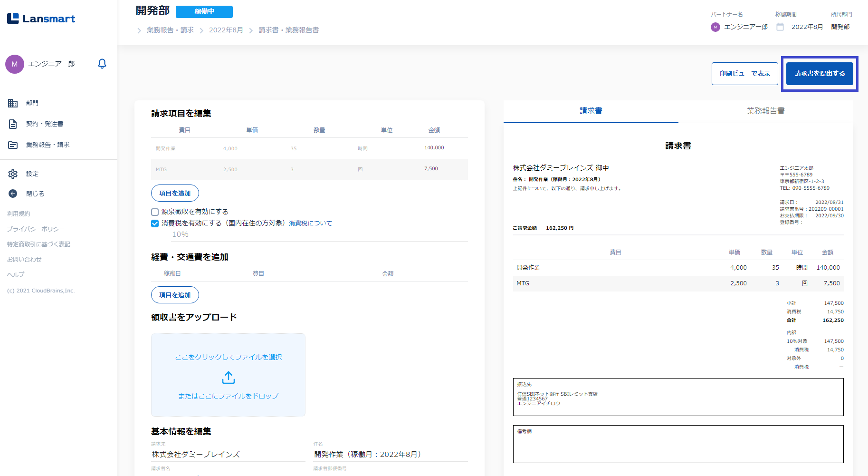Open notifications bell icon

click(x=102, y=64)
